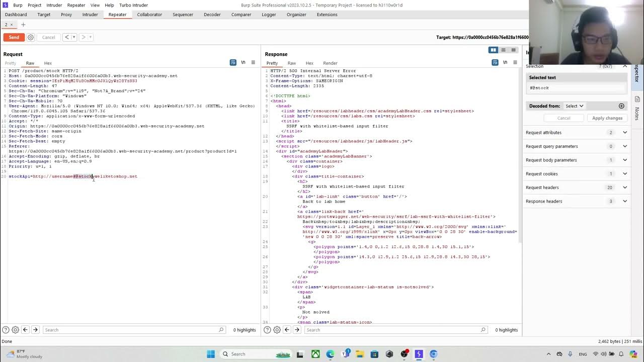Click the ENG language indicator in tray
Viewport: 644px width, 362px height.
pyautogui.click(x=583, y=354)
